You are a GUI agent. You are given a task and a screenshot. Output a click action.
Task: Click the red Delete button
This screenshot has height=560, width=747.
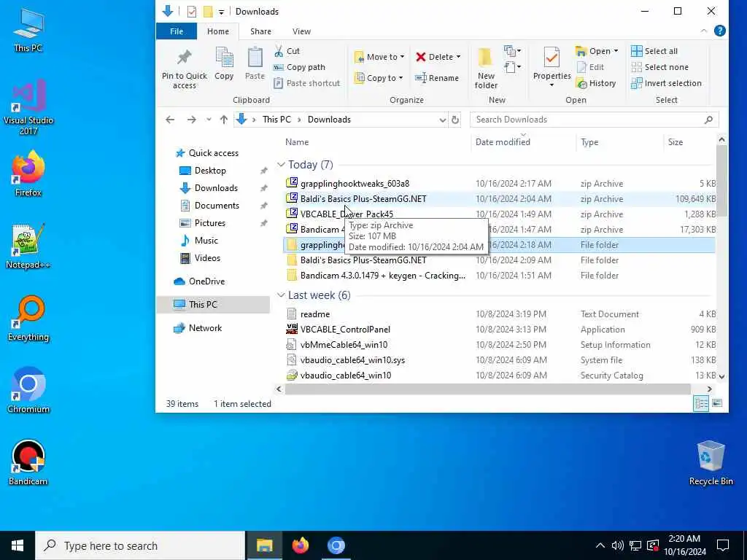435,57
